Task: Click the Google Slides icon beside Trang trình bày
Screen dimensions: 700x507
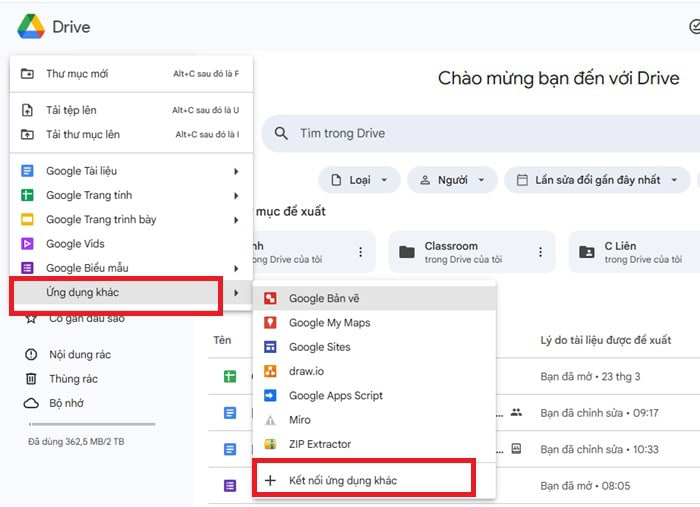Action: (27, 220)
